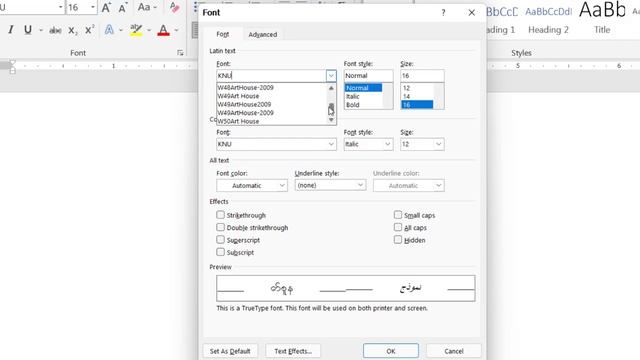640x360 pixels.
Task: Expand underline options arrow in ribbon
Action: tap(41, 30)
